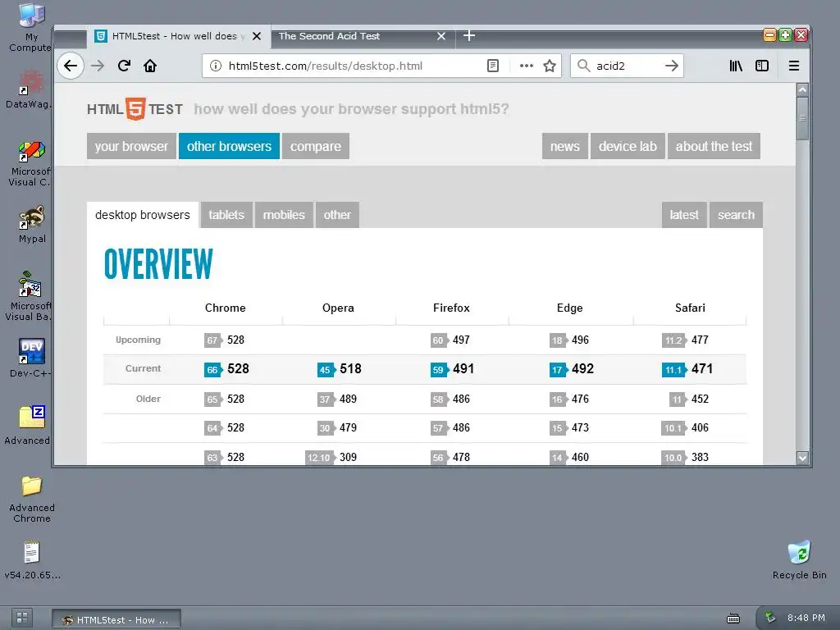Click the Start button on taskbar
840x630 pixels.
tap(22, 618)
